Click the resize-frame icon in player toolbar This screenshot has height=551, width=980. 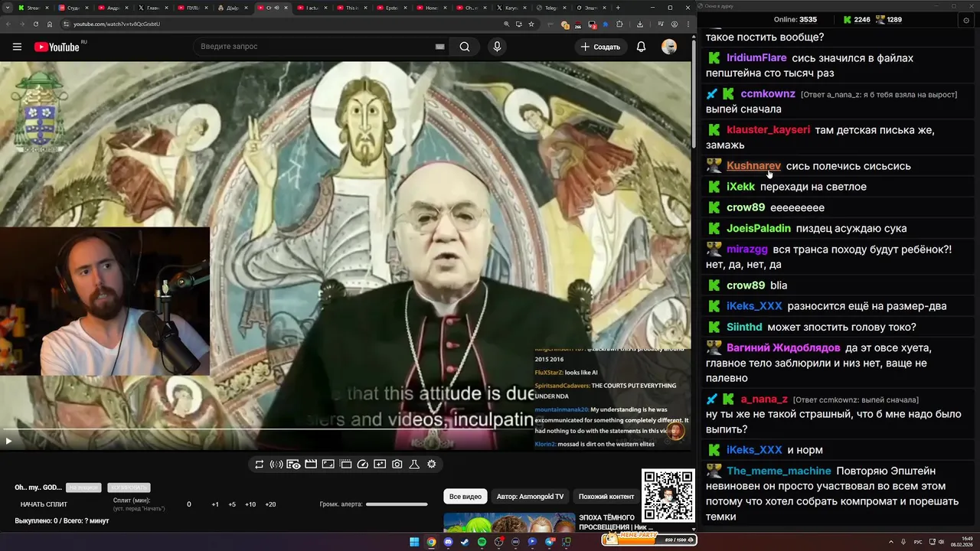(328, 464)
